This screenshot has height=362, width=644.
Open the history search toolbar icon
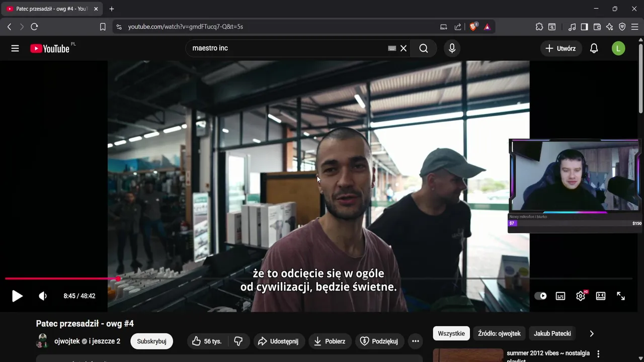coord(552,27)
